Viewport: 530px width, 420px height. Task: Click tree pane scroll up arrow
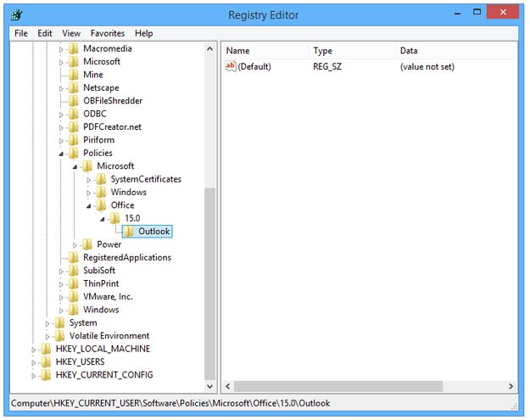210,48
